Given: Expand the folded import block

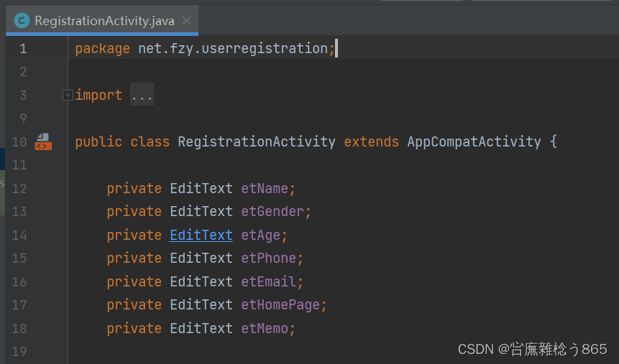Looking at the screenshot, I should click(x=68, y=95).
